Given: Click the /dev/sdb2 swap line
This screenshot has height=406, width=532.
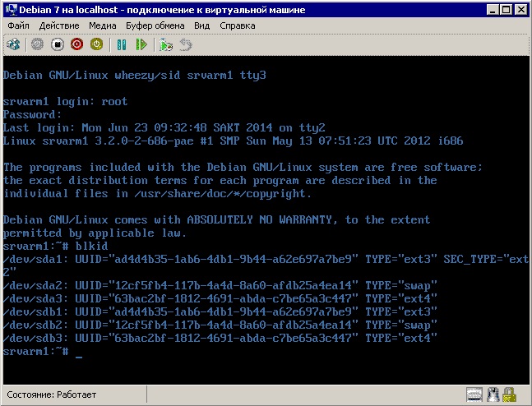Looking at the screenshot, I should click(x=220, y=325).
